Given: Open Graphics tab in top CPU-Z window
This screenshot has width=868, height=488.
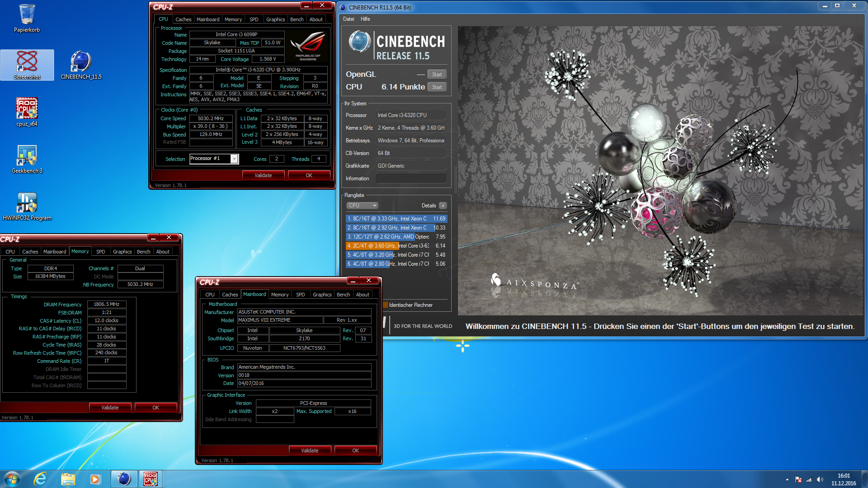Looking at the screenshot, I should pos(275,19).
